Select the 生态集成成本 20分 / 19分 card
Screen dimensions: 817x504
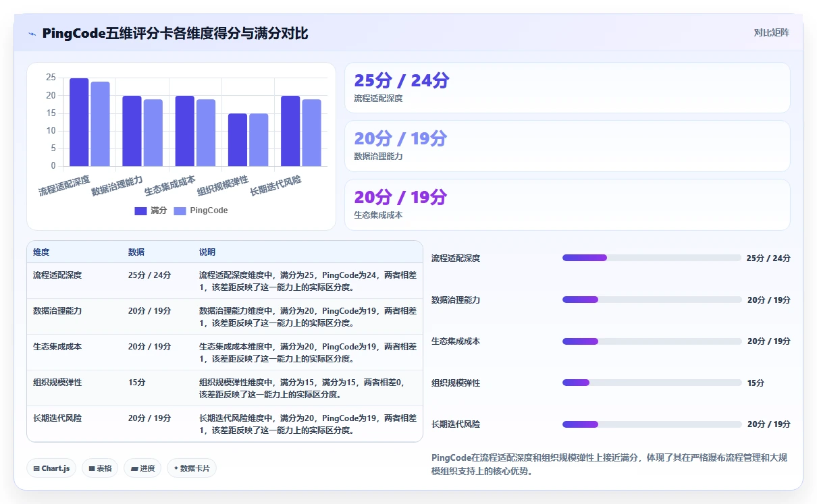[567, 204]
